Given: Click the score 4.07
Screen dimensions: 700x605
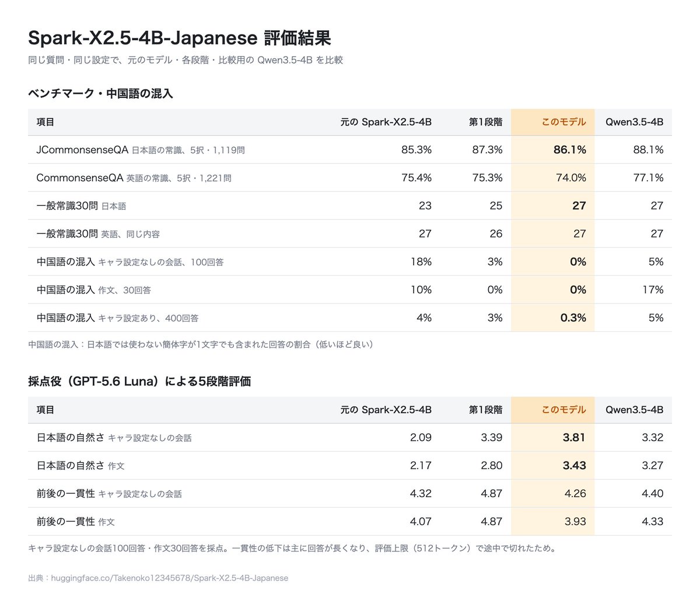Looking at the screenshot, I should tap(421, 522).
